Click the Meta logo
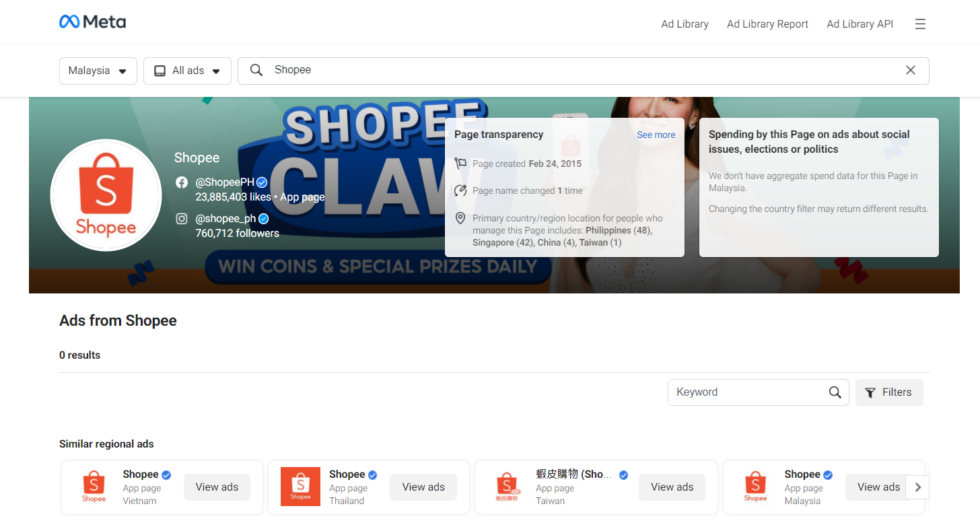Screen dimensions: 980x531 pos(92,22)
